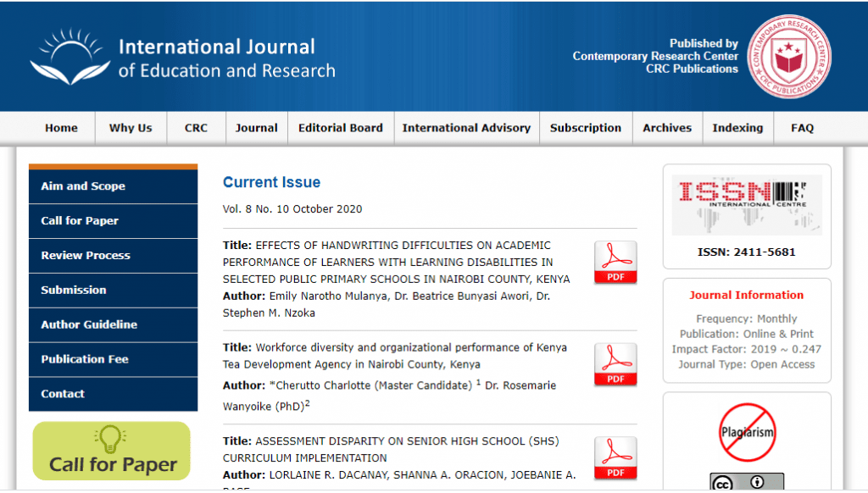Click the no-plagiarism prohibition icon
The height and width of the screenshot is (493, 868).
pos(747,432)
